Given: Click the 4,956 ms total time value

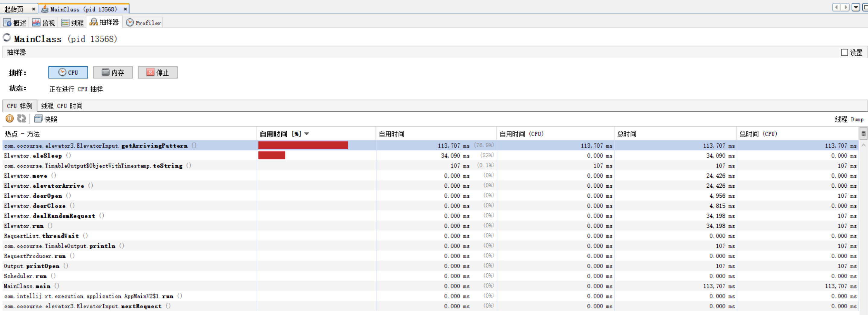Looking at the screenshot, I should pyautogui.click(x=722, y=196).
